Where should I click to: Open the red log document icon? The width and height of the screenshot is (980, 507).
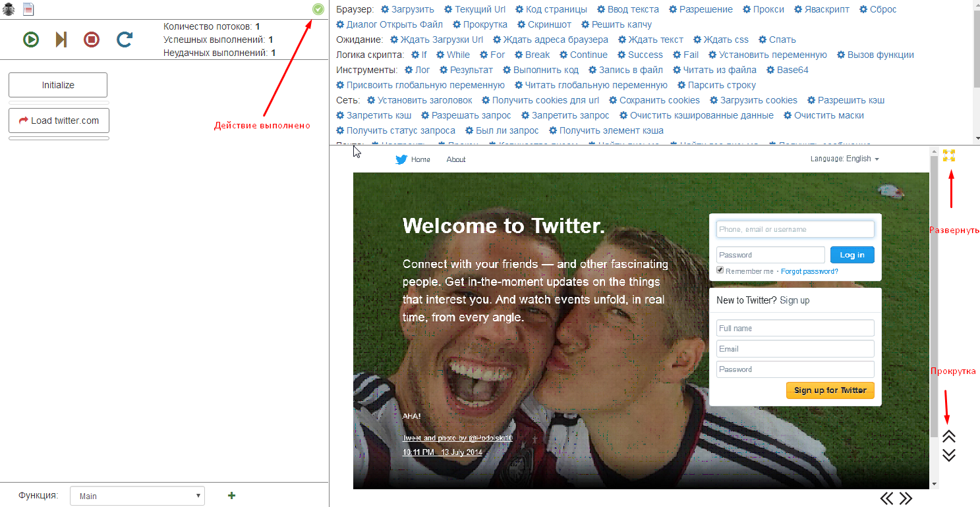point(28,9)
